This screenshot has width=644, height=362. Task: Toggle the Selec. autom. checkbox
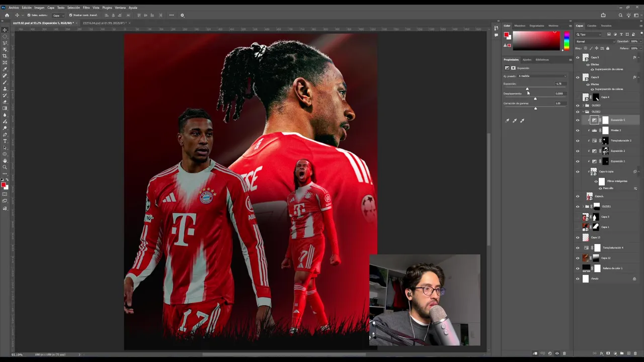coord(29,15)
